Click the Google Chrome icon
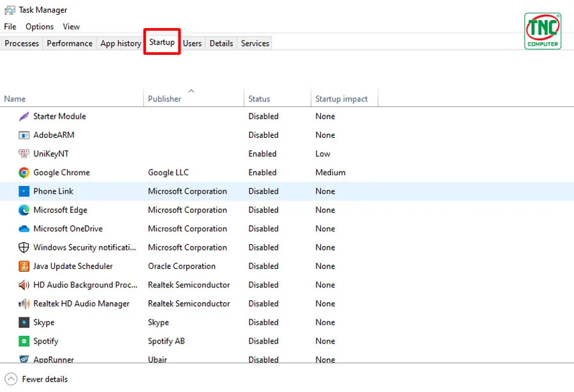This screenshot has height=392, width=574. (x=24, y=172)
